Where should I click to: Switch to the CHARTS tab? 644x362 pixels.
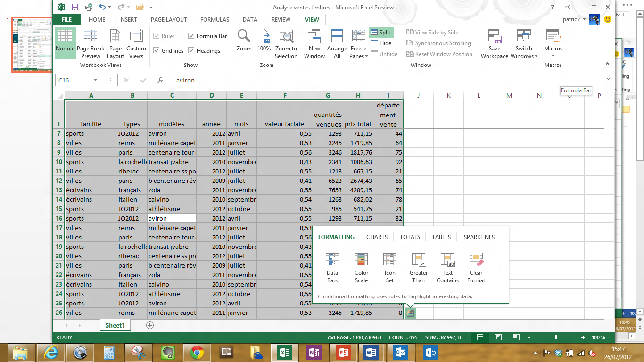pyautogui.click(x=377, y=237)
